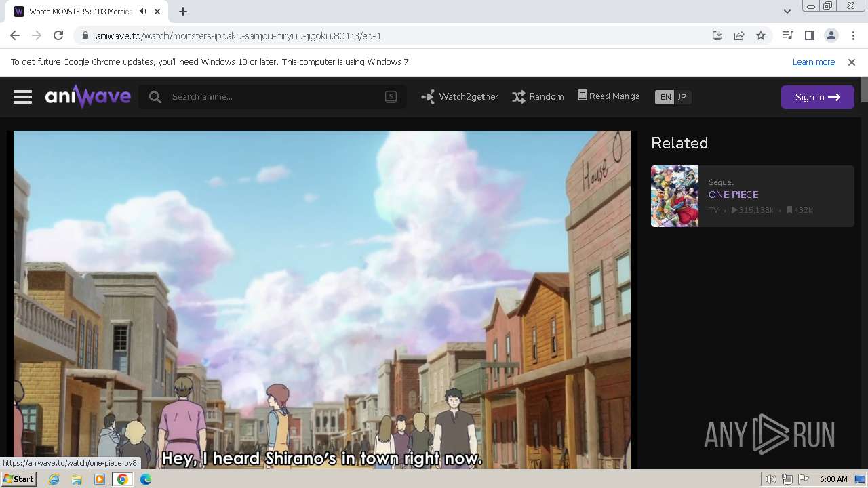
Task: Click the address bar URL
Action: 239,36
